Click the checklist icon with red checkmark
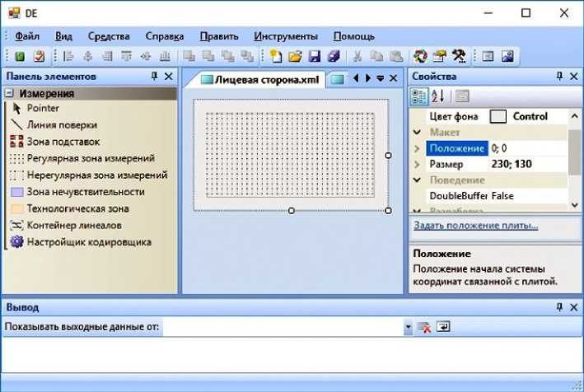The width and height of the screenshot is (584, 392). pyautogui.click(x=39, y=56)
